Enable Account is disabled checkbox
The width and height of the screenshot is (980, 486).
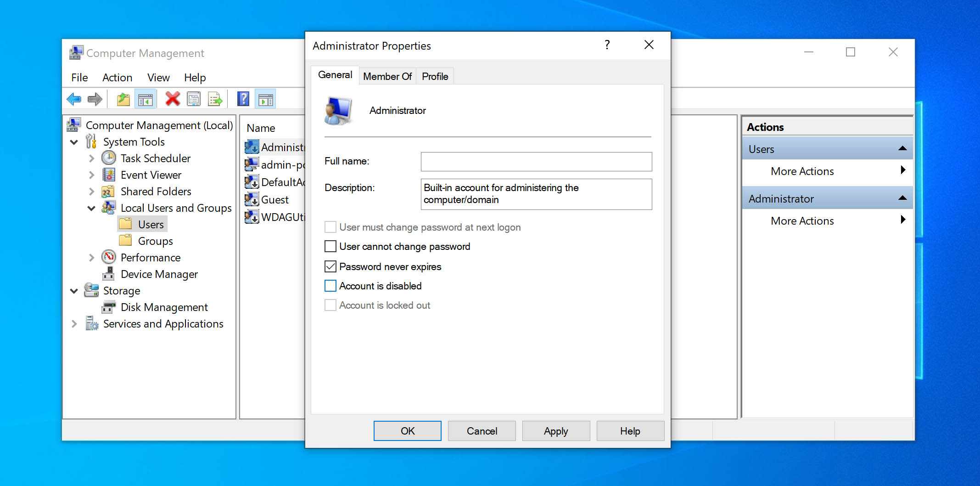tap(330, 286)
